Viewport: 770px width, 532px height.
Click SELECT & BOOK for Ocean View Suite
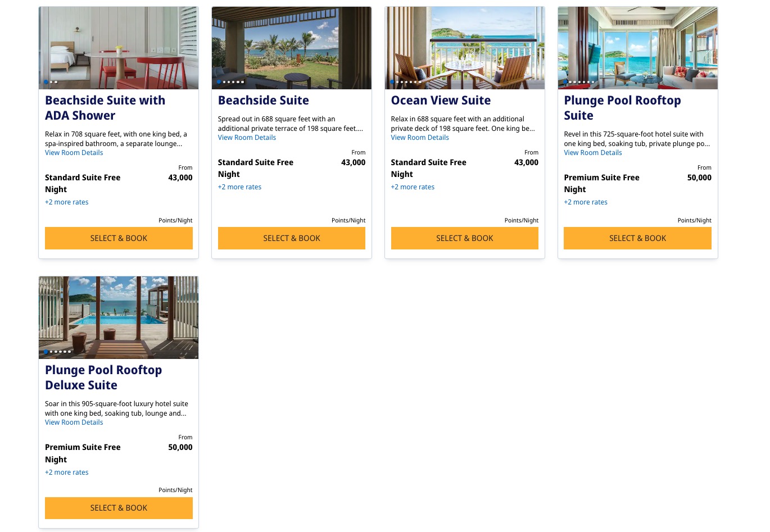(465, 238)
